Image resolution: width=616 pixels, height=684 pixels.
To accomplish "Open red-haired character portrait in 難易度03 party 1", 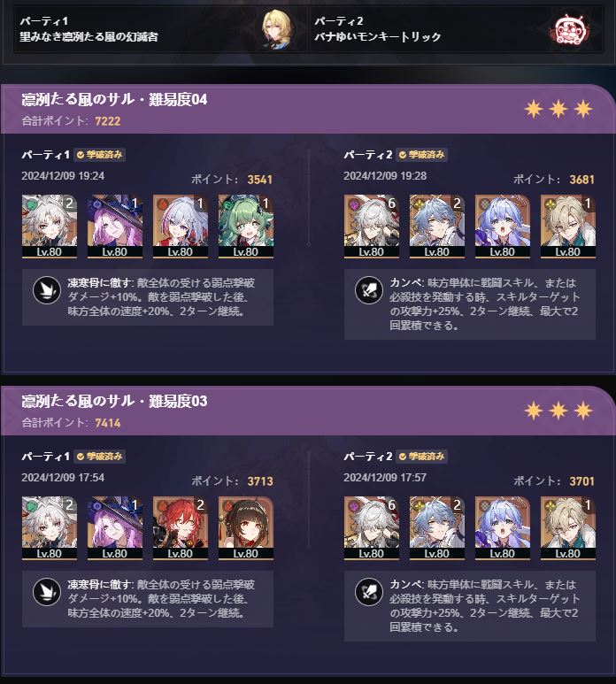I will (x=181, y=528).
